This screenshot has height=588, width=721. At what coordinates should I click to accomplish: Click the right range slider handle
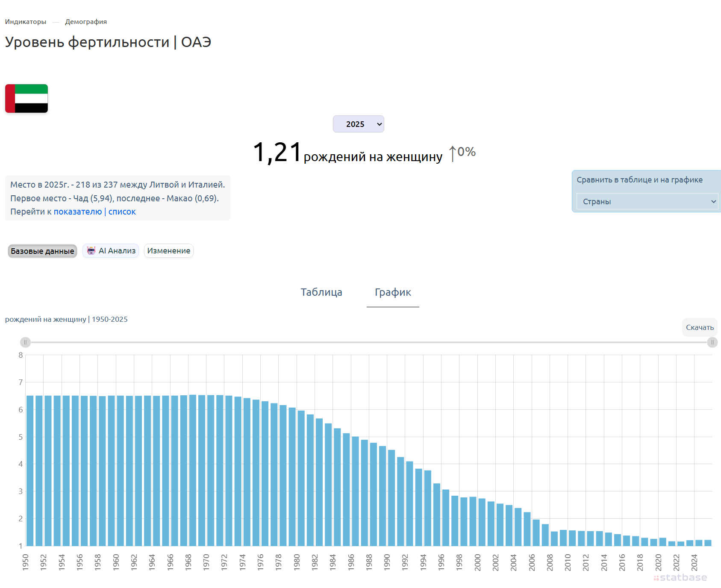coord(712,342)
